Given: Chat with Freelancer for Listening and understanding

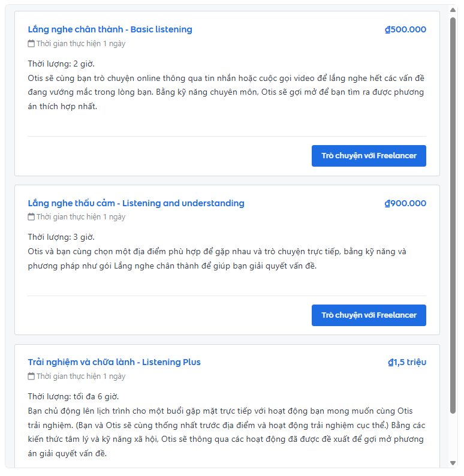Looking at the screenshot, I should [369, 315].
